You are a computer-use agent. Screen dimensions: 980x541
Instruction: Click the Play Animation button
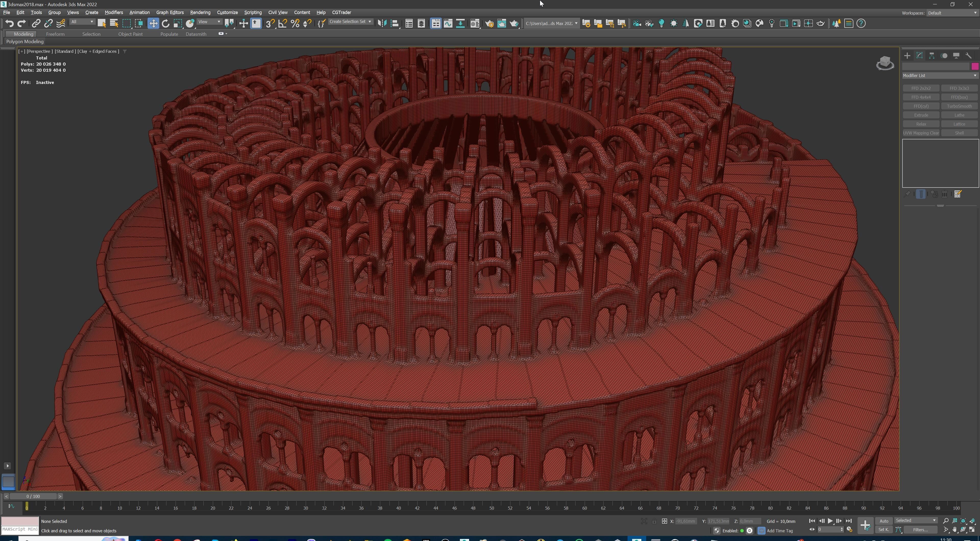click(x=830, y=521)
